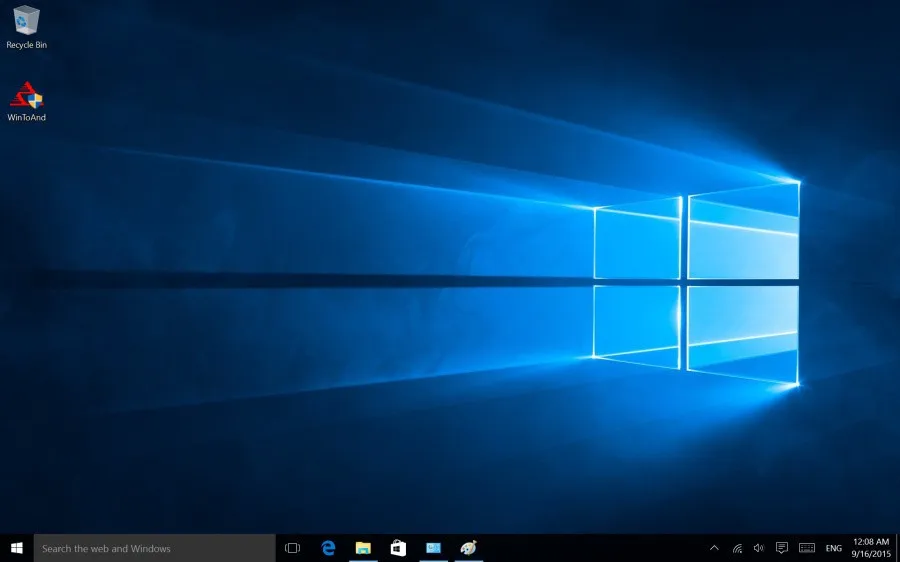This screenshot has height=562, width=900.
Task: Open the Recycle Bin desktop icon
Action: pos(26,27)
